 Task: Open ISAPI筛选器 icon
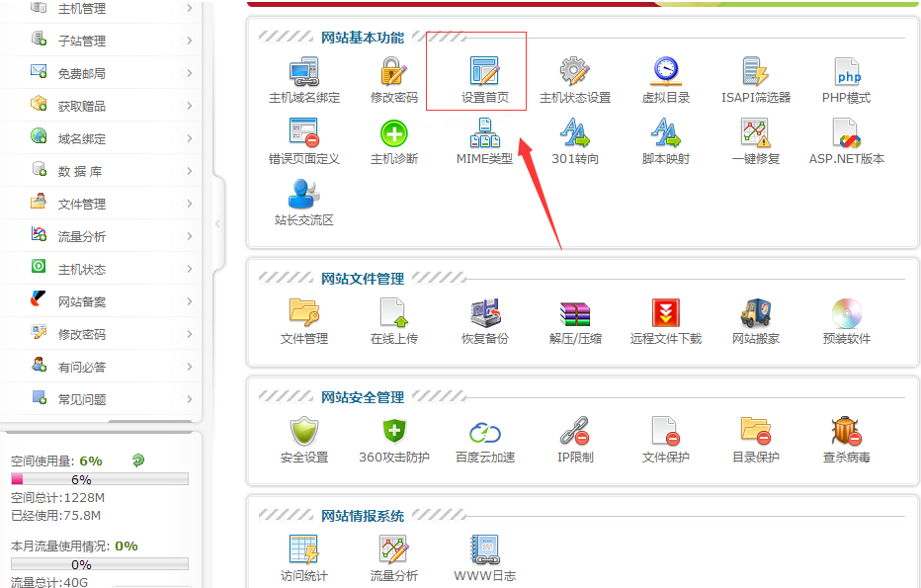pyautogui.click(x=755, y=71)
